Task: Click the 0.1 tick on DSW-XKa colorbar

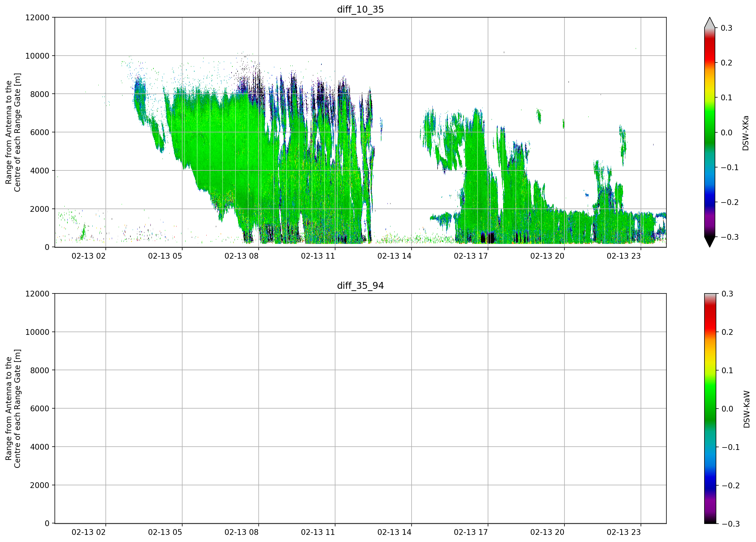Action: (727, 98)
